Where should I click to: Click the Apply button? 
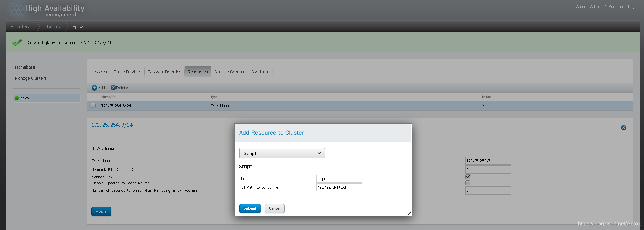pyautogui.click(x=101, y=211)
